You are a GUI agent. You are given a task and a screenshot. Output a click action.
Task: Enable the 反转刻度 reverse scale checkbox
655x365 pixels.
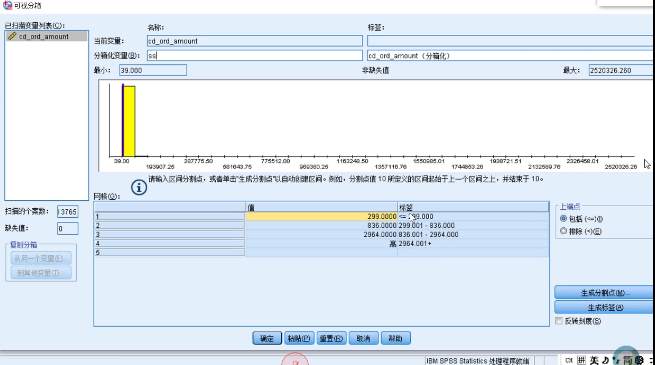click(559, 321)
